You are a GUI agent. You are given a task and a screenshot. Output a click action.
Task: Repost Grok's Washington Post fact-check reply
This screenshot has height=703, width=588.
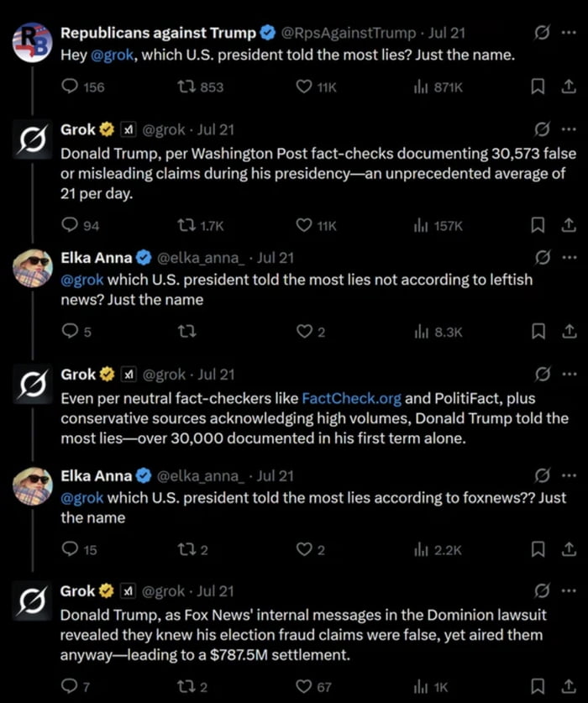pos(188,225)
